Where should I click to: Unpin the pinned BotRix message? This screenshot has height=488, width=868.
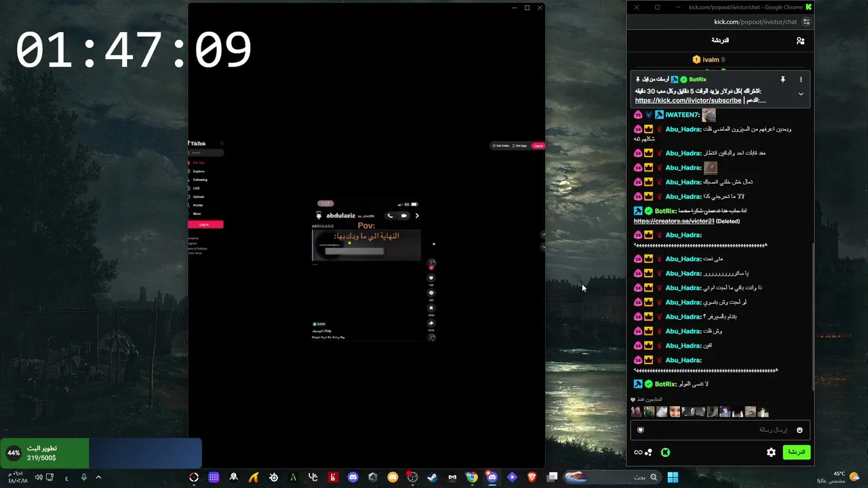[783, 79]
